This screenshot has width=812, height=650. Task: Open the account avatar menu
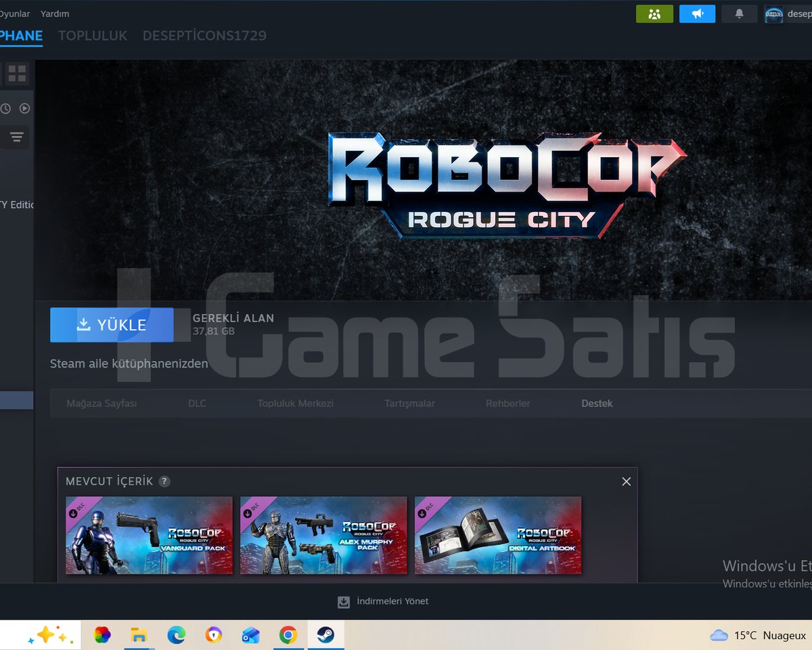[x=773, y=14]
